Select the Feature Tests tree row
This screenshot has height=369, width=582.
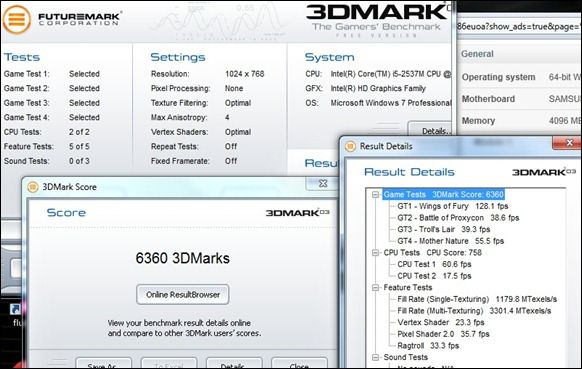(408, 288)
